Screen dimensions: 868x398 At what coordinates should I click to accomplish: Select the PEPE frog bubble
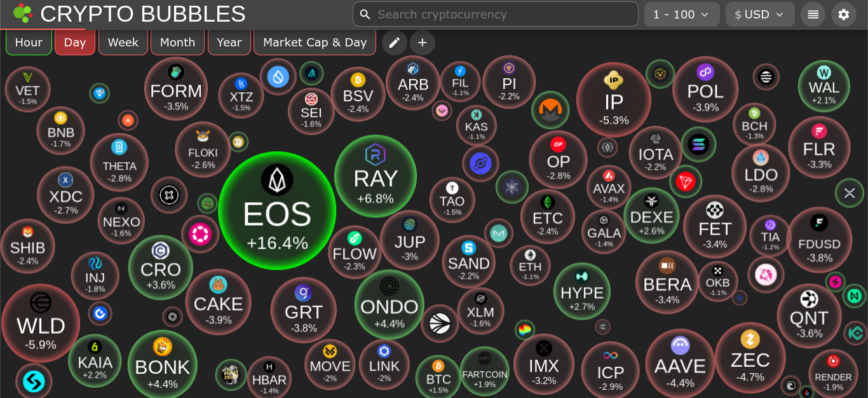[x=207, y=203]
